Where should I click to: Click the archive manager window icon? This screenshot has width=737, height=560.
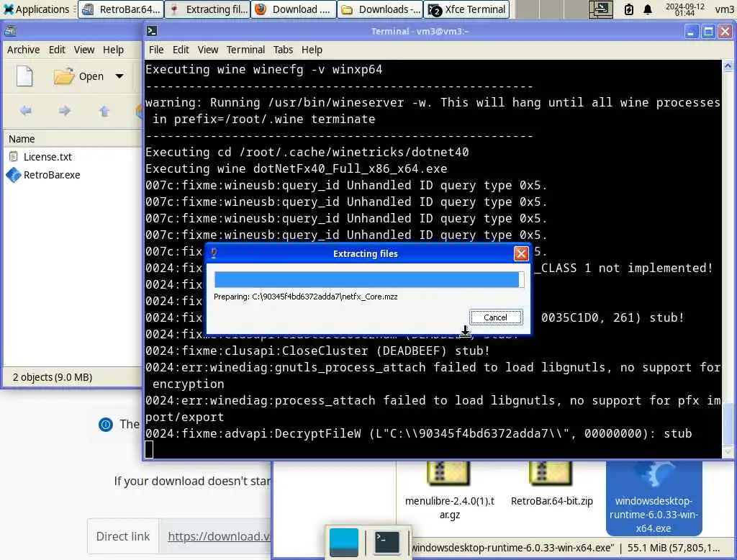pyautogui.click(x=10, y=32)
